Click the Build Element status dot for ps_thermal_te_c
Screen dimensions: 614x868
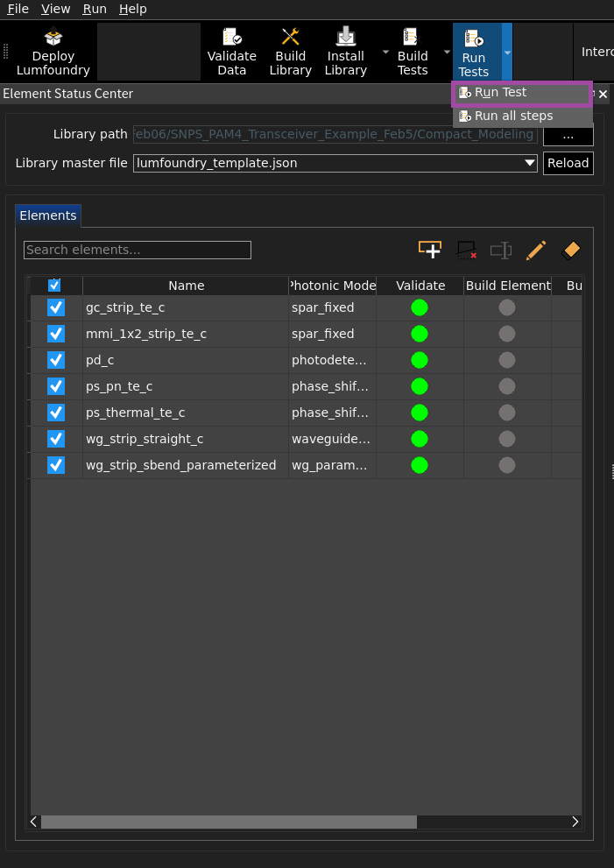(507, 413)
